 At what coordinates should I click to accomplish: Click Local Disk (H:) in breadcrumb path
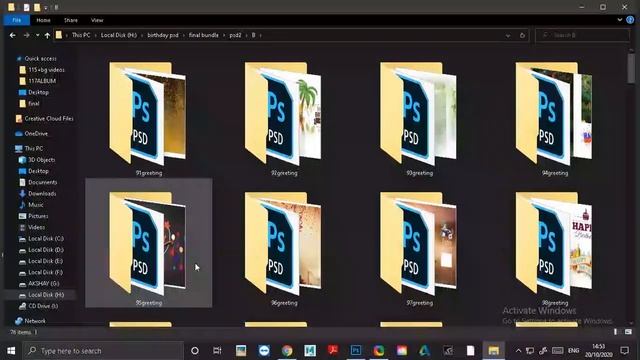pyautogui.click(x=119, y=36)
